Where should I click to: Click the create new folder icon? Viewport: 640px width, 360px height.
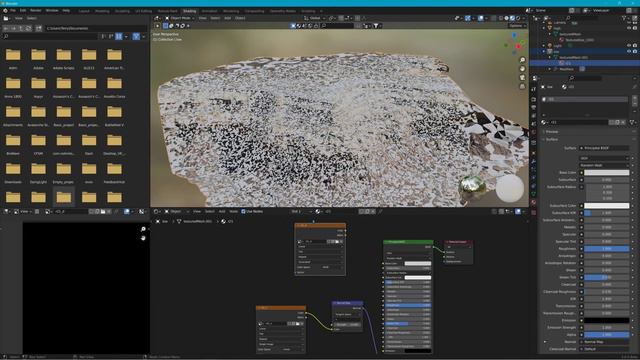(38, 28)
